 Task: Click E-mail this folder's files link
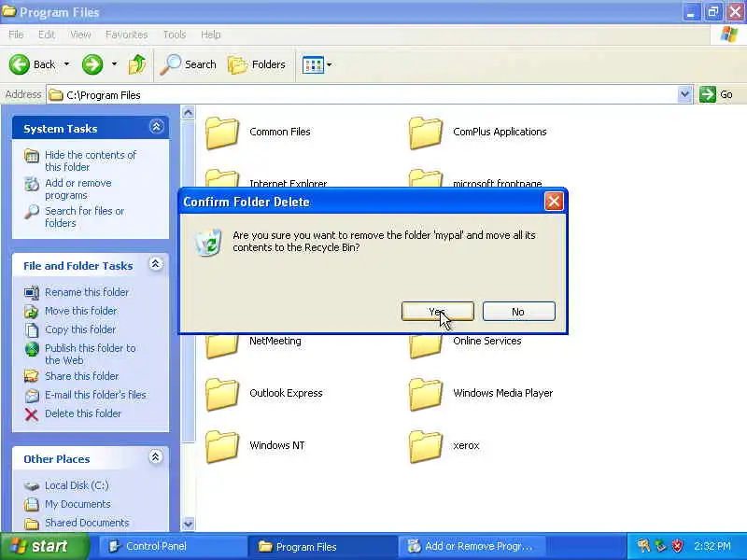[96, 395]
